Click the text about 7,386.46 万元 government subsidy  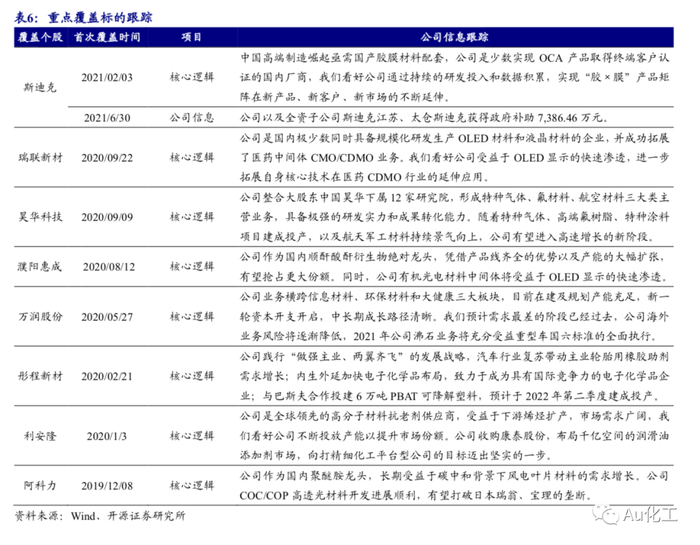click(x=424, y=118)
